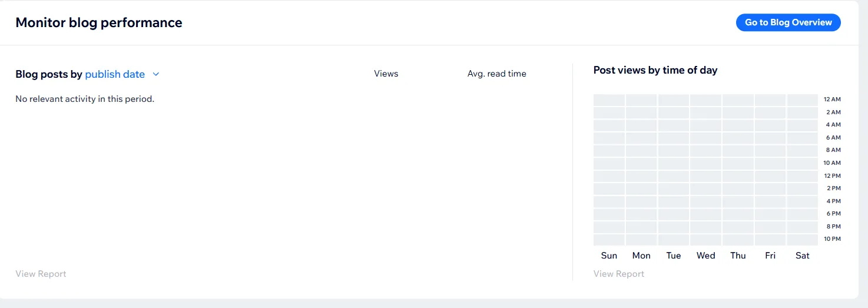Screen dimensions: 868x308
Task: Click the Monitor blog performance heading
Action: (99, 22)
